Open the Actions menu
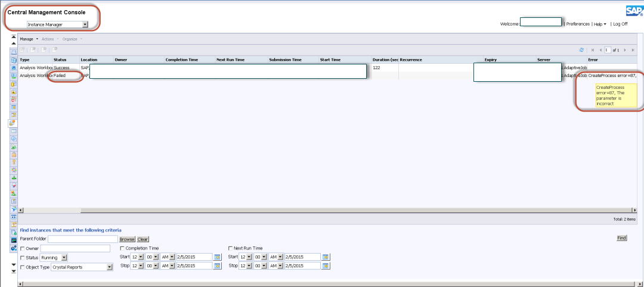The image size is (644, 287). pyautogui.click(x=49, y=39)
